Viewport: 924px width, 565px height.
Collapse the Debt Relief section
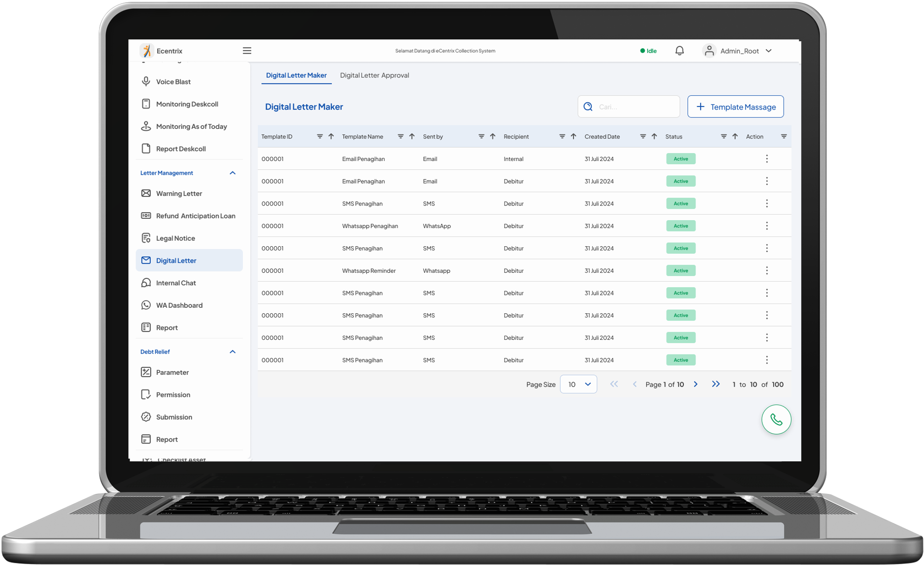(232, 352)
